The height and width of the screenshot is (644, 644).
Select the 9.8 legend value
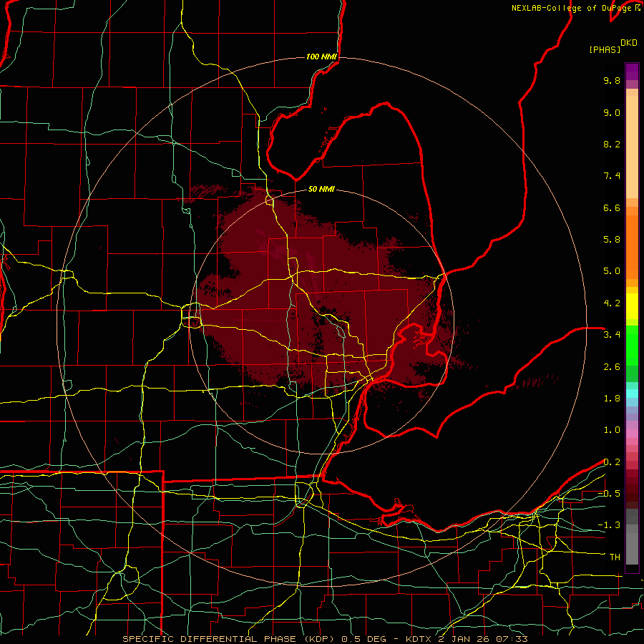[x=612, y=80]
